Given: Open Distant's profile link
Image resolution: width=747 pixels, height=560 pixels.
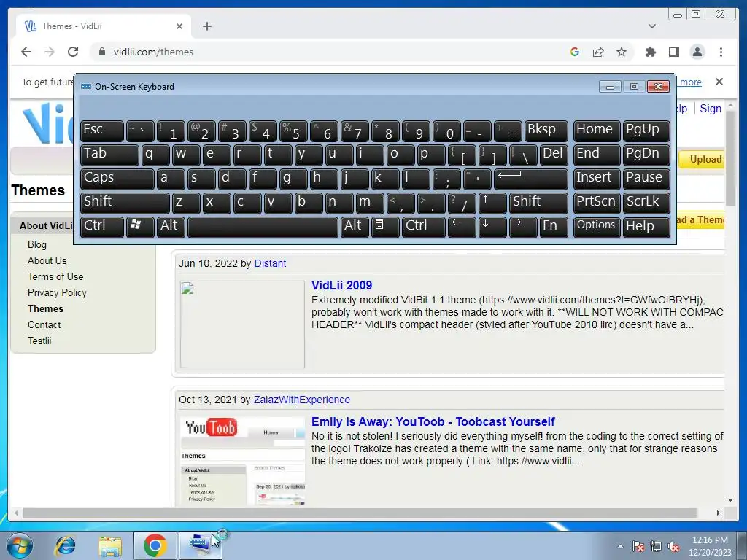Looking at the screenshot, I should pos(270,263).
